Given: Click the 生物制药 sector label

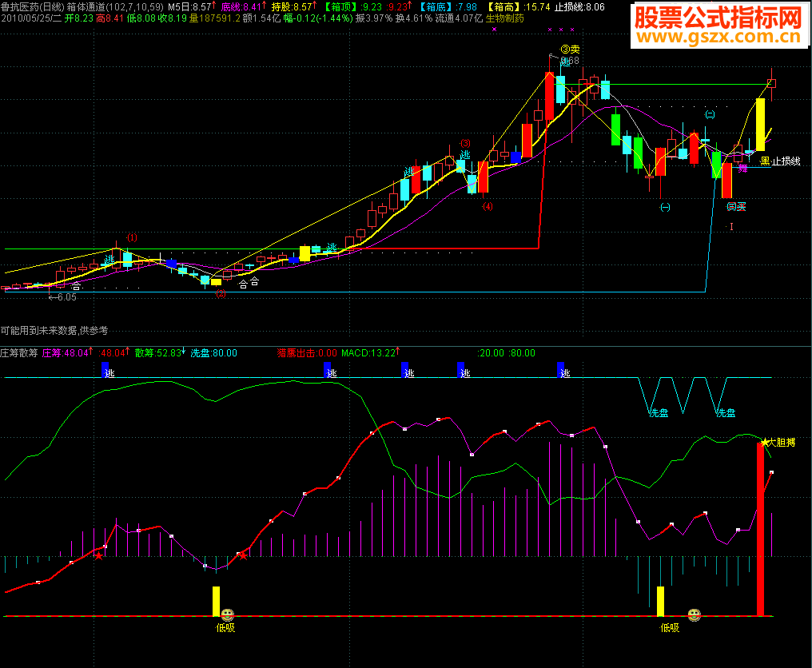Looking at the screenshot, I should pyautogui.click(x=505, y=18).
